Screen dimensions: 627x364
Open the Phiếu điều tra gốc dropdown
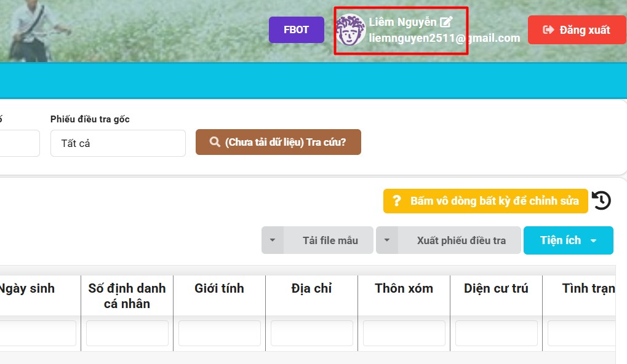[x=118, y=143]
